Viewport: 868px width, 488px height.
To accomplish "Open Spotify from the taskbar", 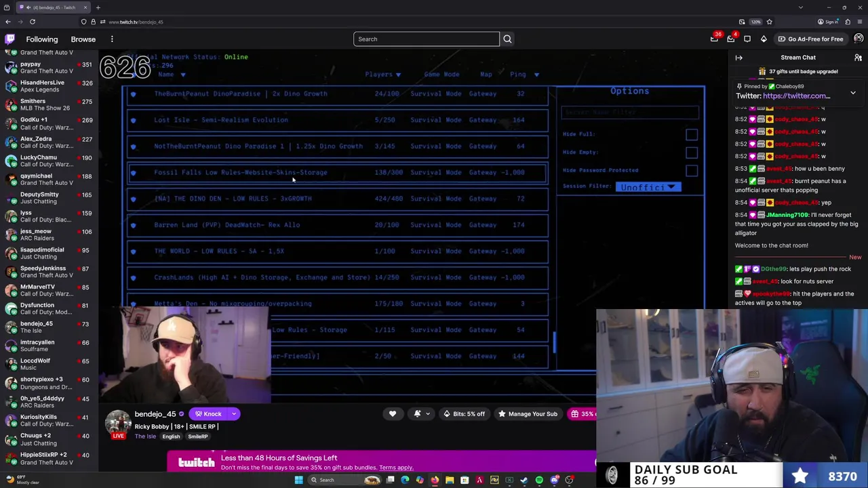I will coord(539,480).
